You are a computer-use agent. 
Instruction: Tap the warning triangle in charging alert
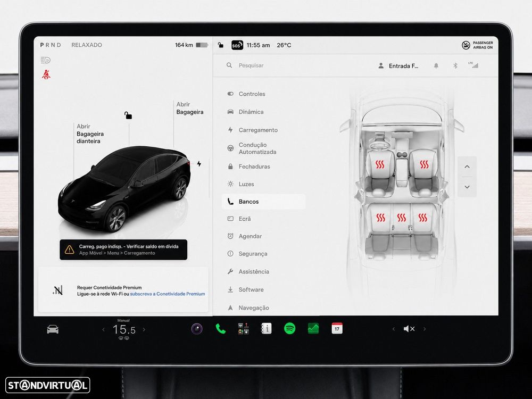70,250
